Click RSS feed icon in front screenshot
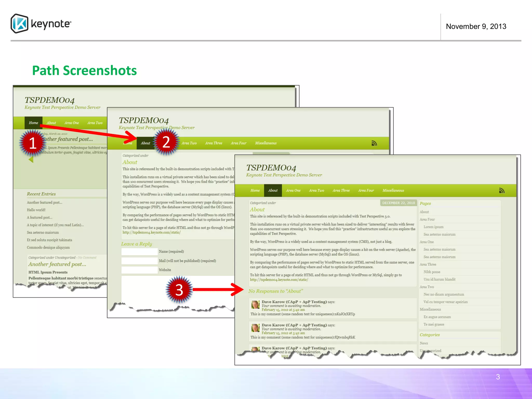This screenshot has width=532, height=399. (x=502, y=191)
